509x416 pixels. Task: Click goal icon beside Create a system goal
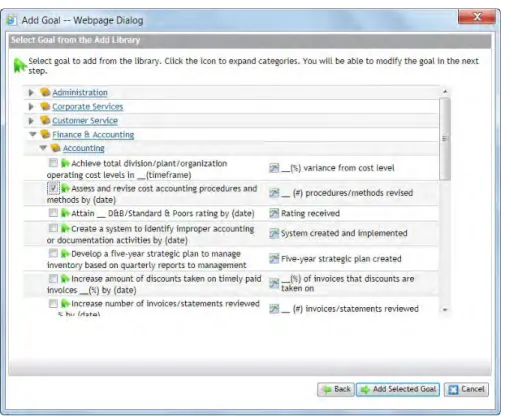(65, 228)
